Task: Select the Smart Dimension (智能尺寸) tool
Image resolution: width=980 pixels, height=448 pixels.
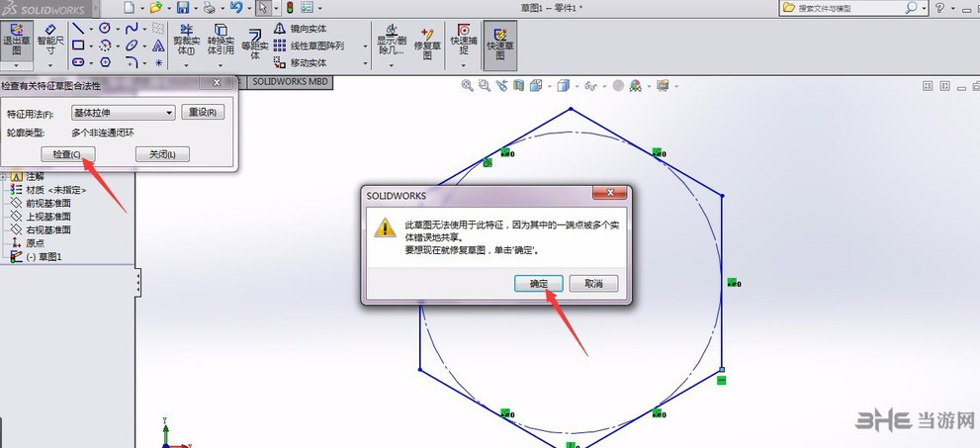Action: click(50, 40)
